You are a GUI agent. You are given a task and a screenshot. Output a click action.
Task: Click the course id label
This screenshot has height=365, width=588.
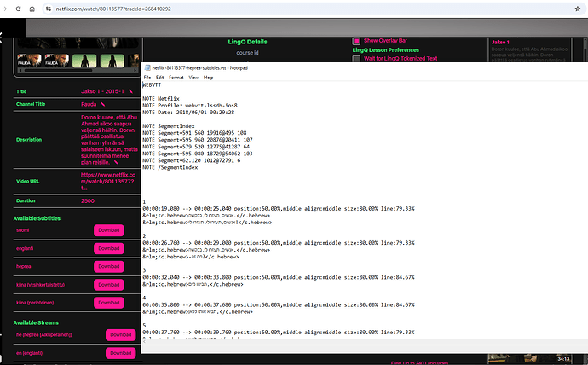tap(247, 53)
